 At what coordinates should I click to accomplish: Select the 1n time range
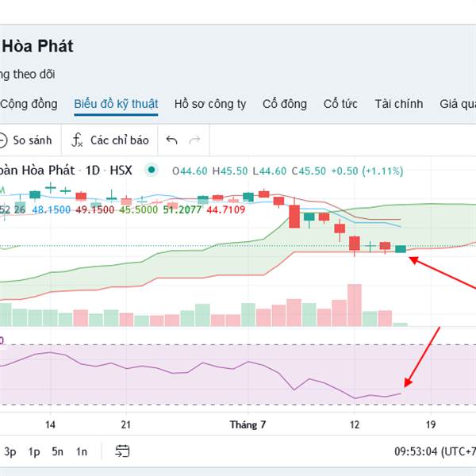coord(82,451)
